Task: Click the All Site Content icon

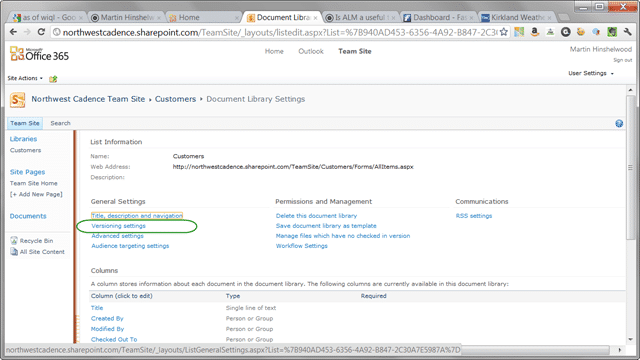Action: tap(14, 252)
